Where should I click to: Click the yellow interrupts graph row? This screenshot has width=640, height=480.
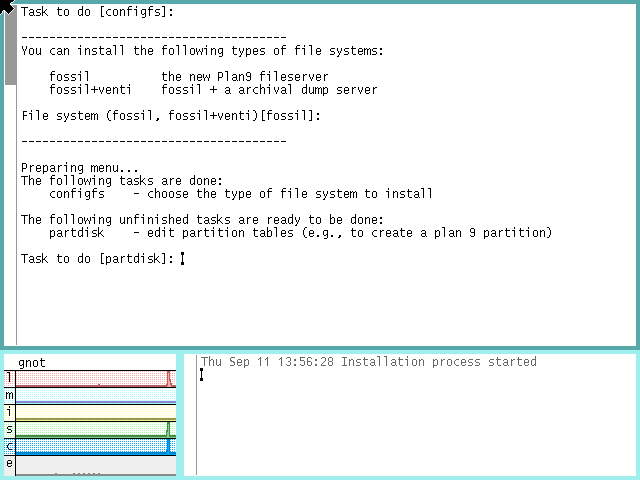95,412
